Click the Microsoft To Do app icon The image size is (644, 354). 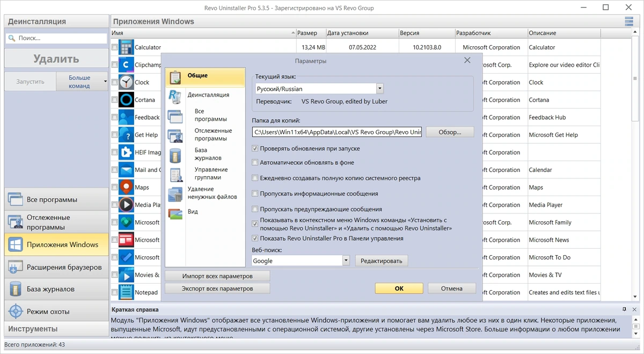[126, 257]
